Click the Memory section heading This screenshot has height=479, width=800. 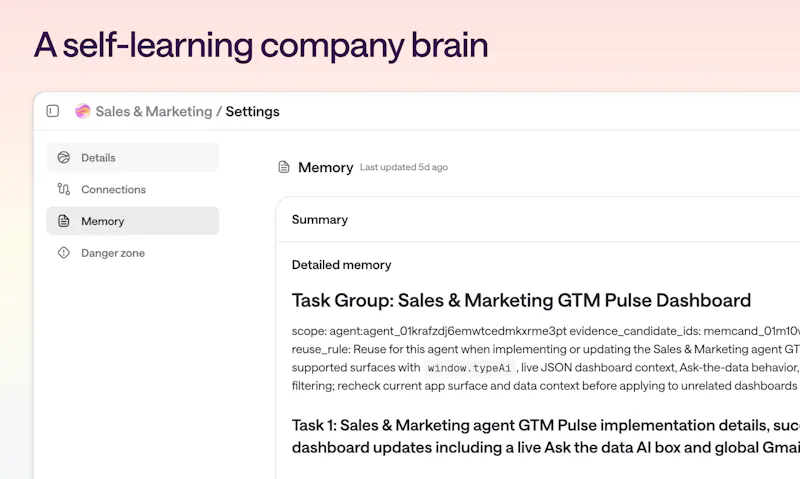[x=326, y=167]
